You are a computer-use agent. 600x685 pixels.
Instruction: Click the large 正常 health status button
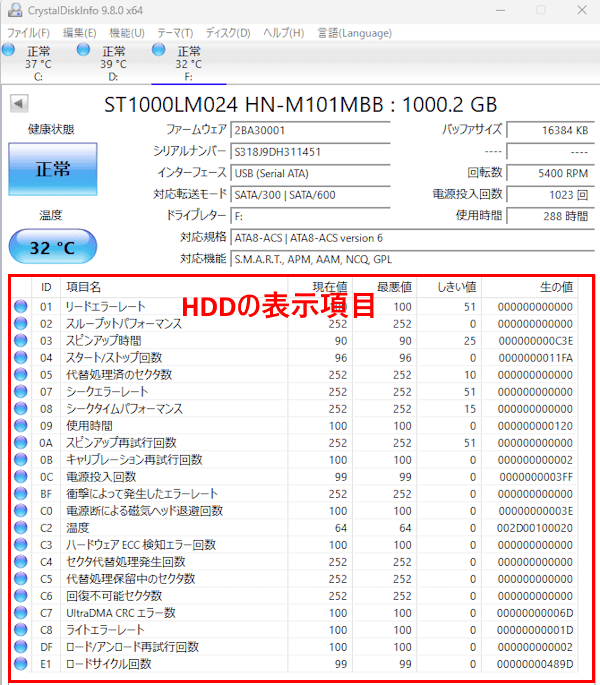[x=53, y=169]
